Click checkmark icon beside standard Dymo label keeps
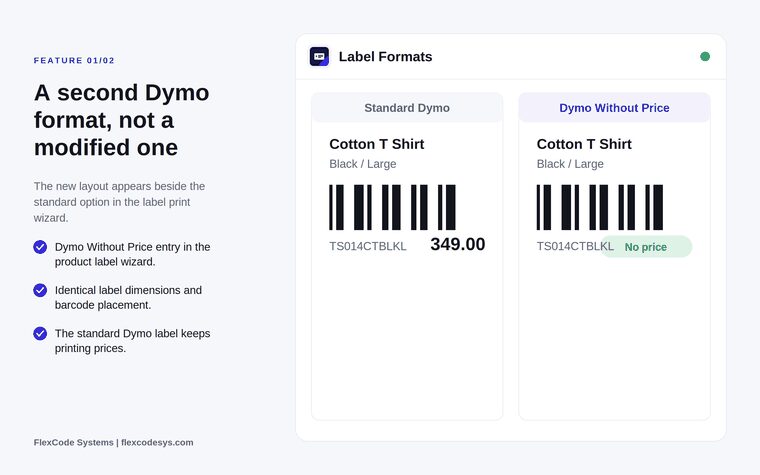The height and width of the screenshot is (475, 760). (40, 333)
